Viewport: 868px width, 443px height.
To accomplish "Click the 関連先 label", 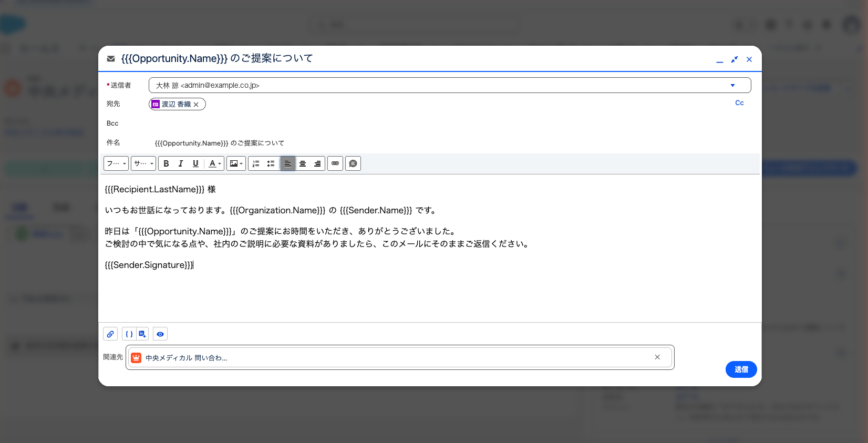I will (113, 357).
